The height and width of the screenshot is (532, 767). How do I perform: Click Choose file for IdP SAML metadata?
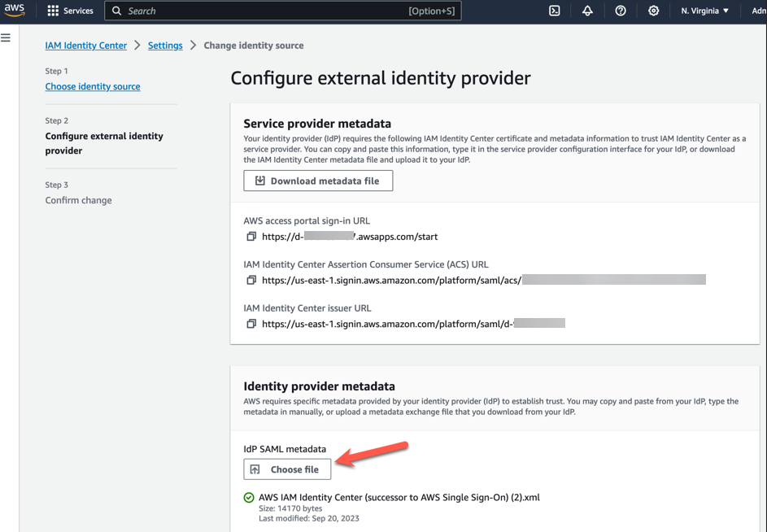[286, 469]
